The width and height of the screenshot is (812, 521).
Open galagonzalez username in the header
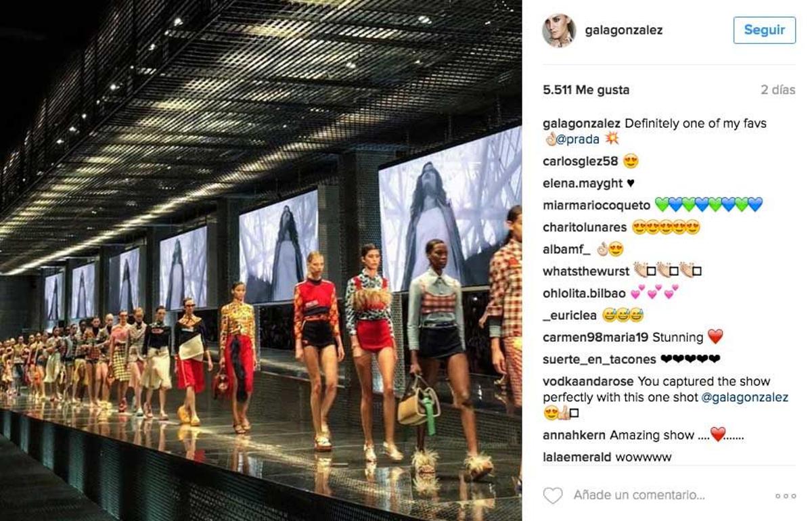click(x=623, y=30)
